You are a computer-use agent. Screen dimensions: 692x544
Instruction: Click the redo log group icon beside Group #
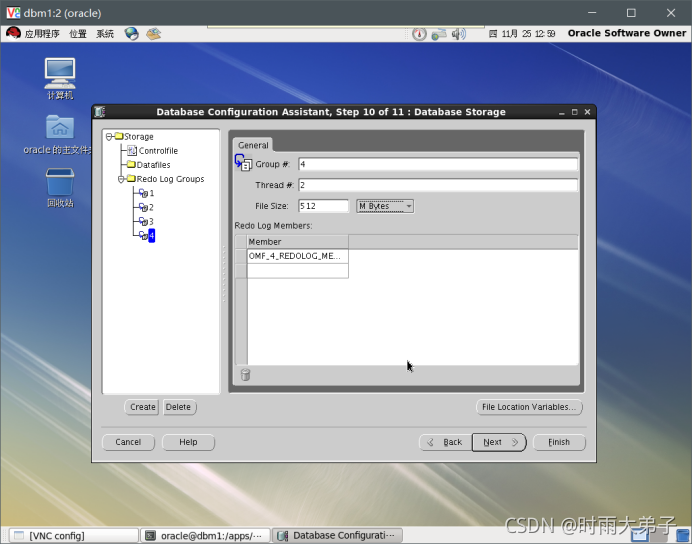(243, 162)
